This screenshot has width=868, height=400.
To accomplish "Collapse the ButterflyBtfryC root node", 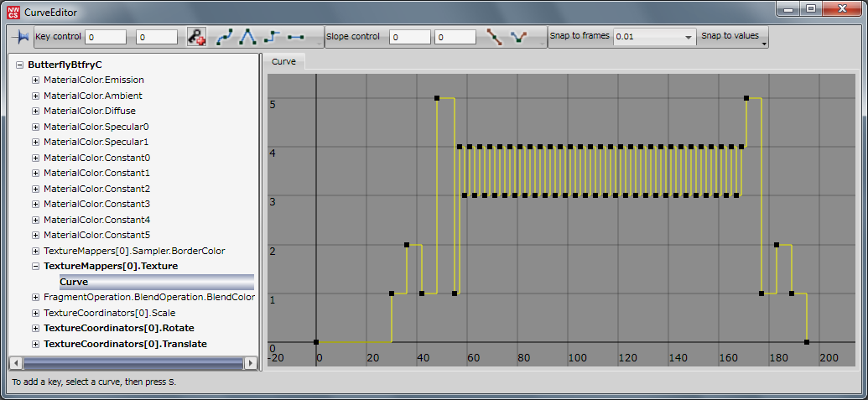I will [x=19, y=65].
